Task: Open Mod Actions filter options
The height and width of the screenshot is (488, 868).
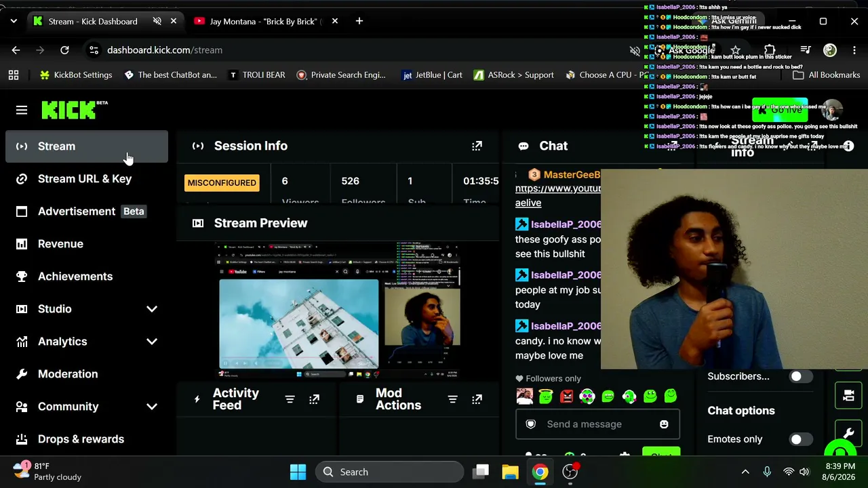Action: tap(452, 399)
